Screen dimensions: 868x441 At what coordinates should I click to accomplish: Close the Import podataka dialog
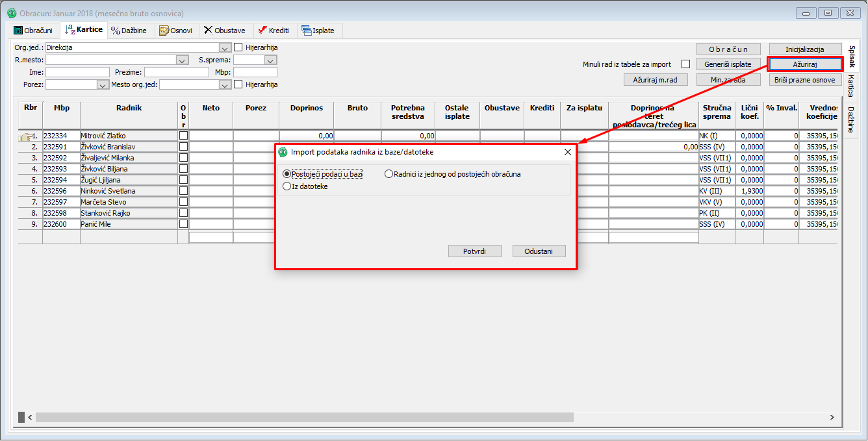(x=567, y=152)
